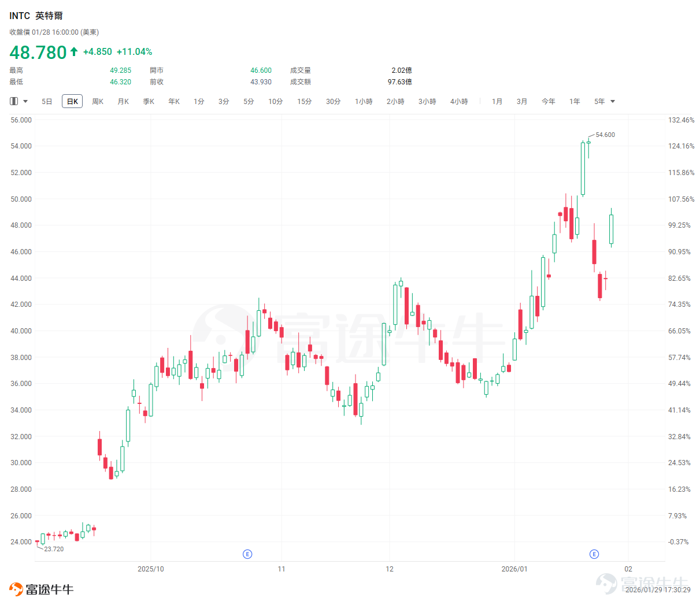The width and height of the screenshot is (700, 605).
Task: Click the earnings E marker near 11
Action: pos(247,554)
